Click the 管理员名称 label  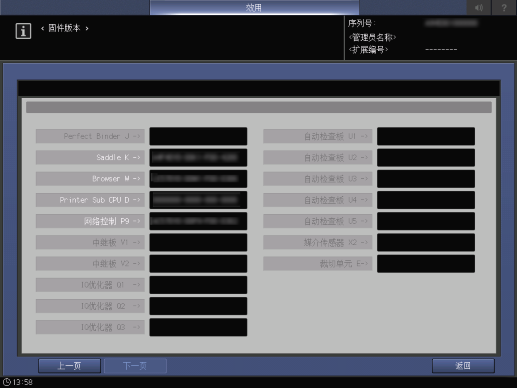[x=372, y=37]
